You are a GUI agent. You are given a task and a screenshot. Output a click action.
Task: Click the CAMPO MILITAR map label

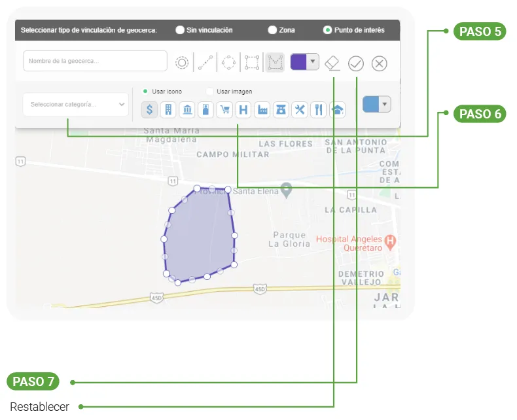tap(233, 154)
